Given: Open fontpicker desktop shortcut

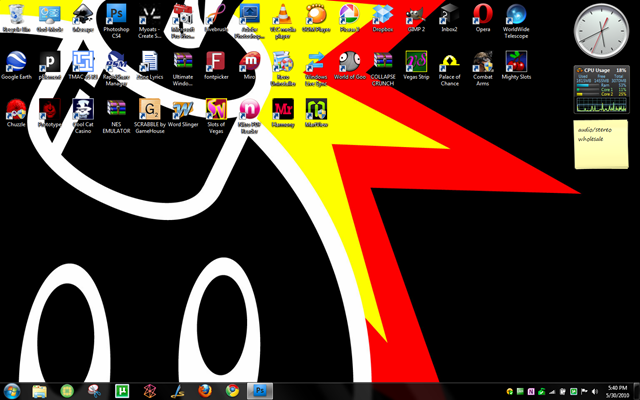Looking at the screenshot, I should tap(216, 66).
